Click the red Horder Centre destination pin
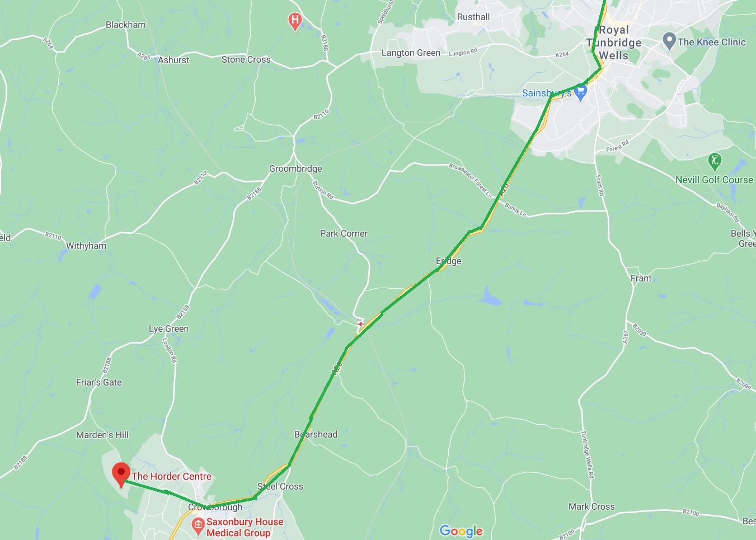 pyautogui.click(x=121, y=475)
